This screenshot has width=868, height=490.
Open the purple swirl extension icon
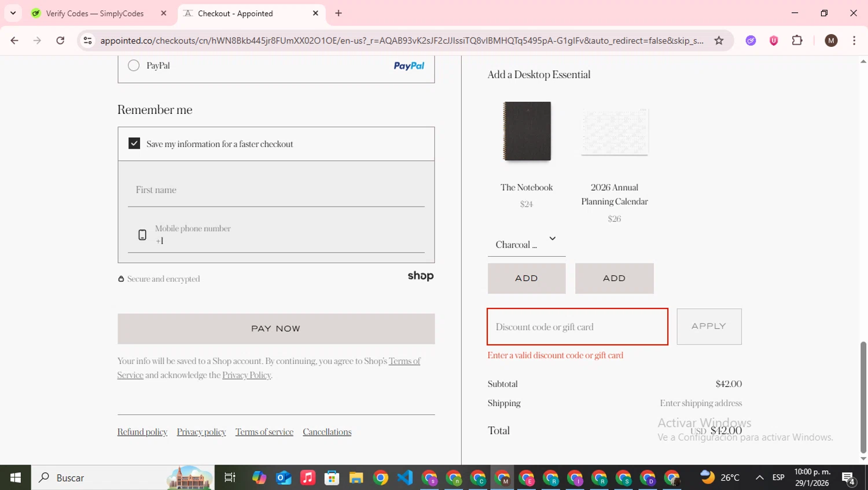click(751, 40)
